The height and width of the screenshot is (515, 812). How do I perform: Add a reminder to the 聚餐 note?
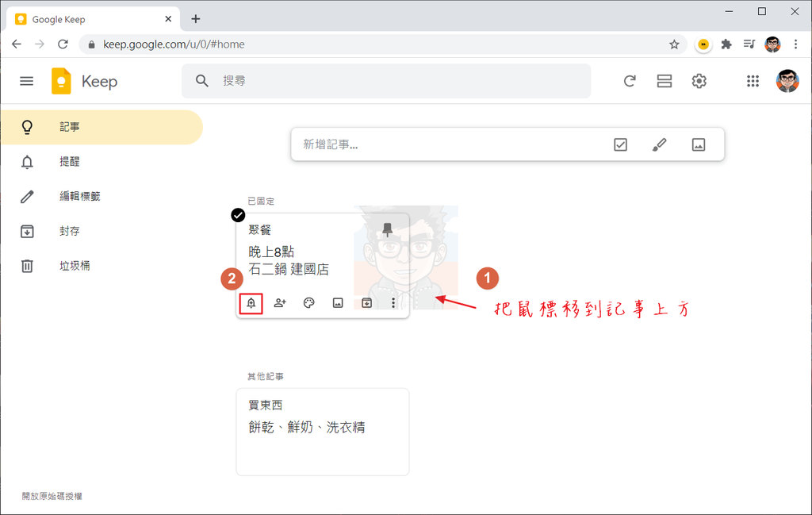[251, 303]
